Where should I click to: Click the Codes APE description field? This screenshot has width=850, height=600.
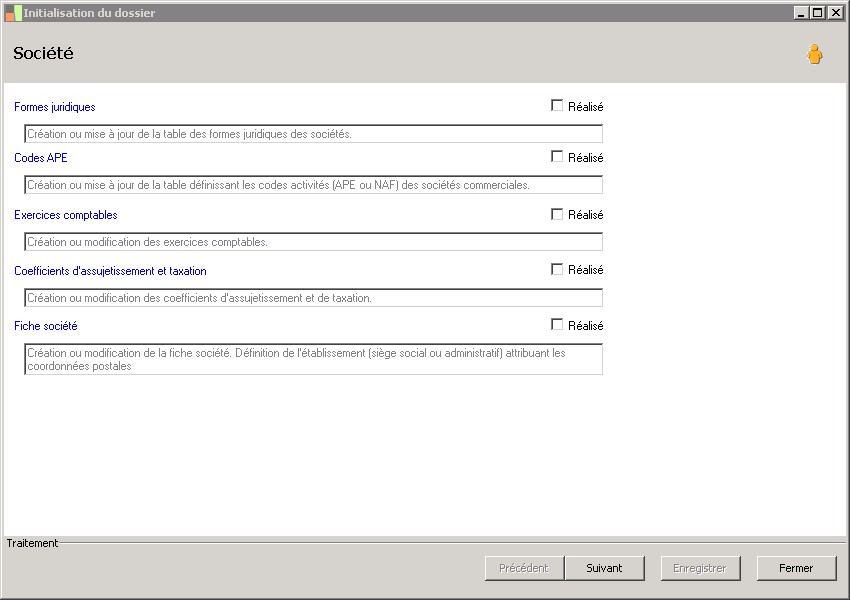(x=313, y=185)
